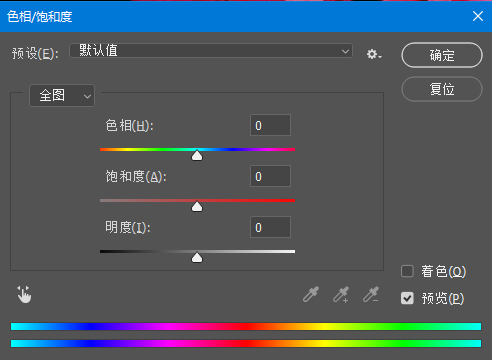Focus the 明度 value input field
492x360 pixels.
coord(270,227)
